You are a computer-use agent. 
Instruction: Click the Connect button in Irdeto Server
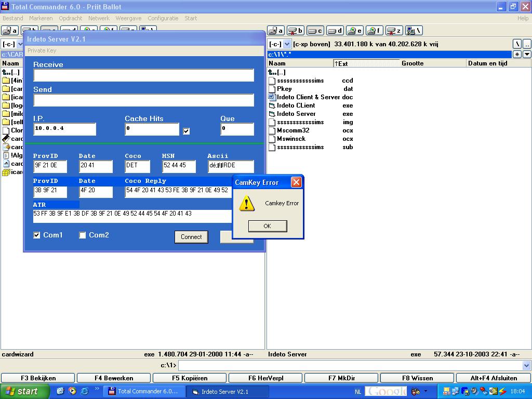[x=191, y=237]
